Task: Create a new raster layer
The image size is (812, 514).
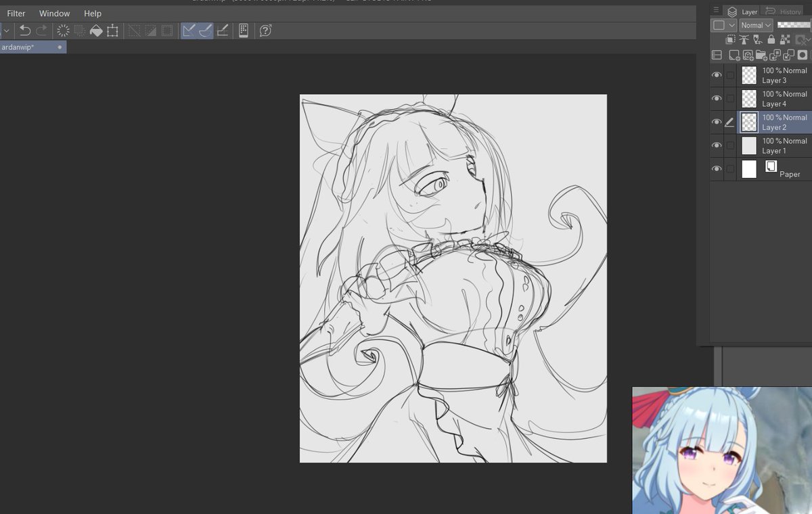Action: click(x=734, y=55)
